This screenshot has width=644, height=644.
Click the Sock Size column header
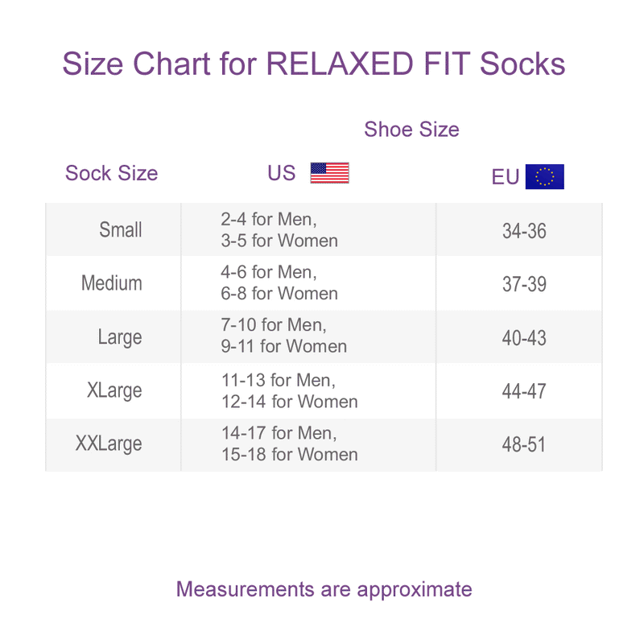111,173
